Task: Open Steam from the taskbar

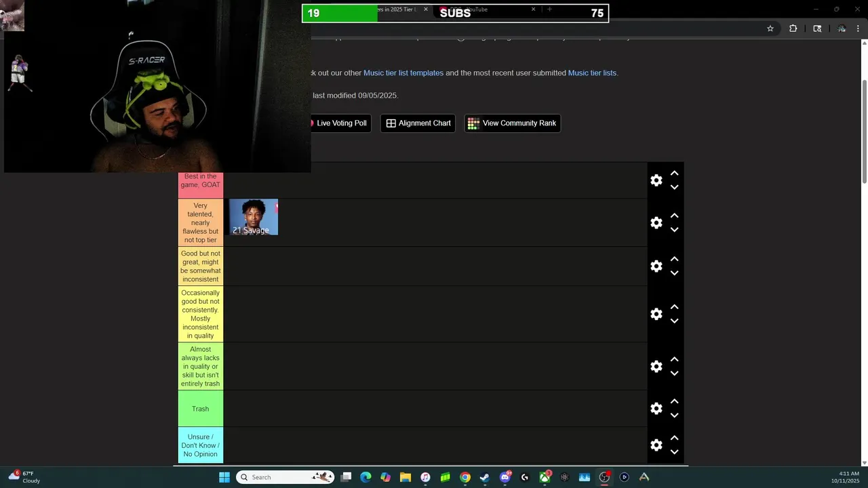Action: (485, 477)
